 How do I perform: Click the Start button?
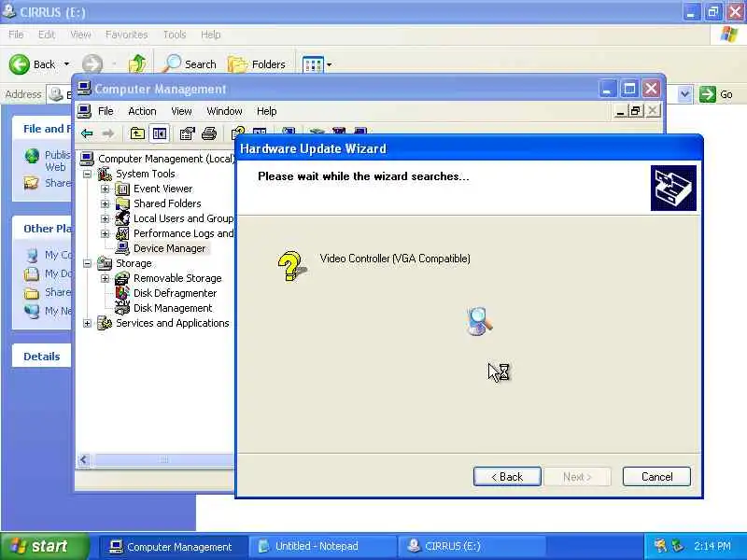44,546
